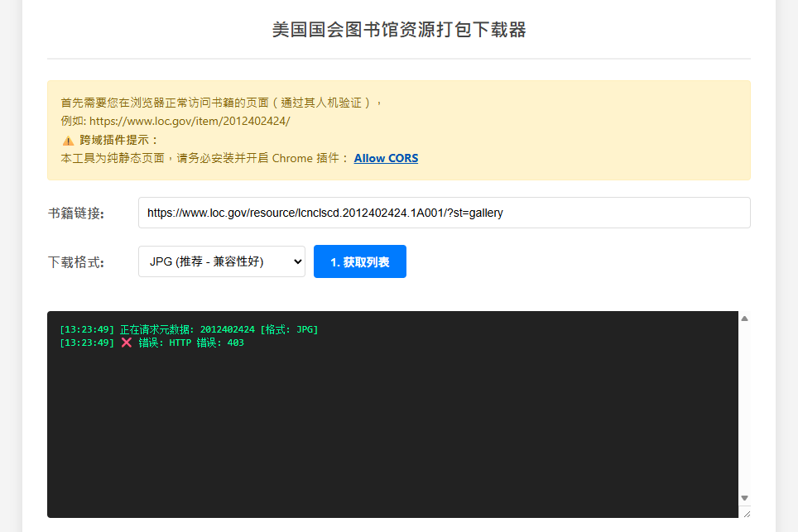Click the log scrollbar down arrow
The image size is (798, 532).
tap(744, 497)
